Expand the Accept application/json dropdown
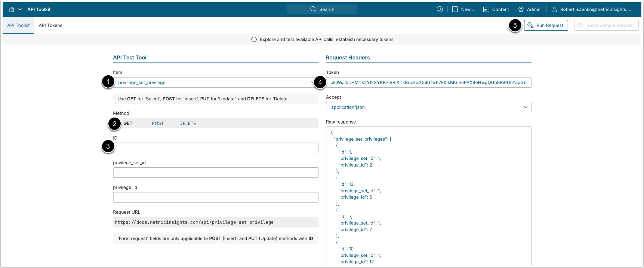644x268 pixels. coord(428,107)
